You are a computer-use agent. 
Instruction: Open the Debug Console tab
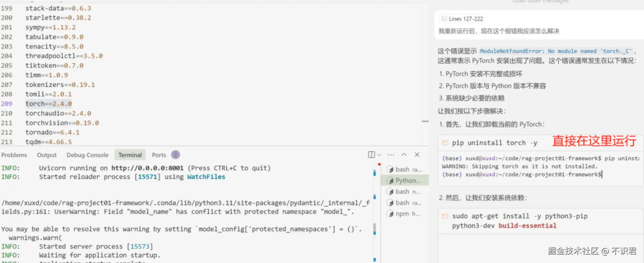click(x=87, y=155)
